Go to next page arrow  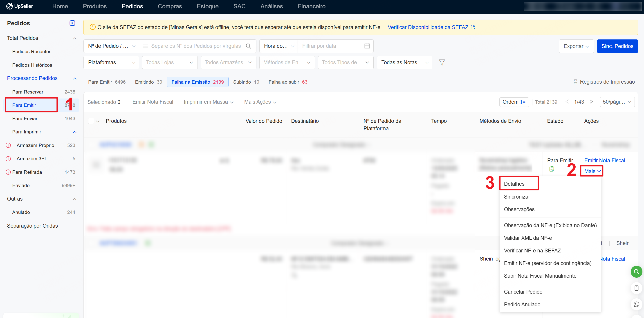[591, 102]
